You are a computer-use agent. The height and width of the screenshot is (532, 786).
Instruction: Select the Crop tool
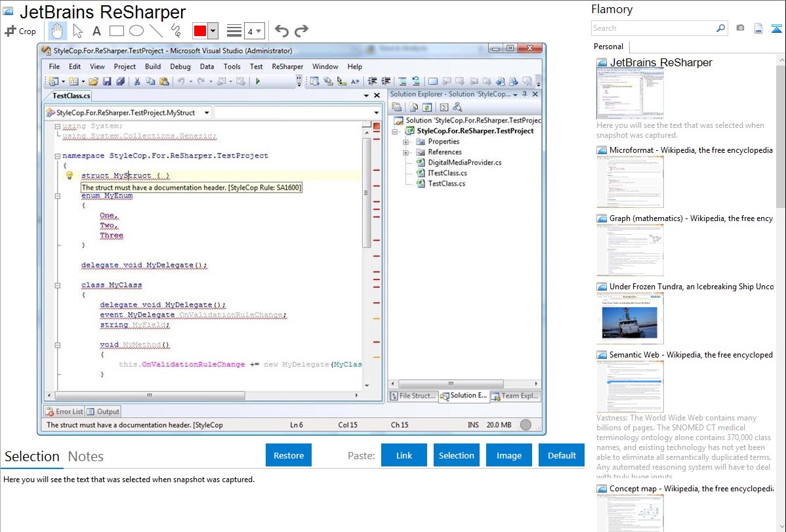[20, 31]
